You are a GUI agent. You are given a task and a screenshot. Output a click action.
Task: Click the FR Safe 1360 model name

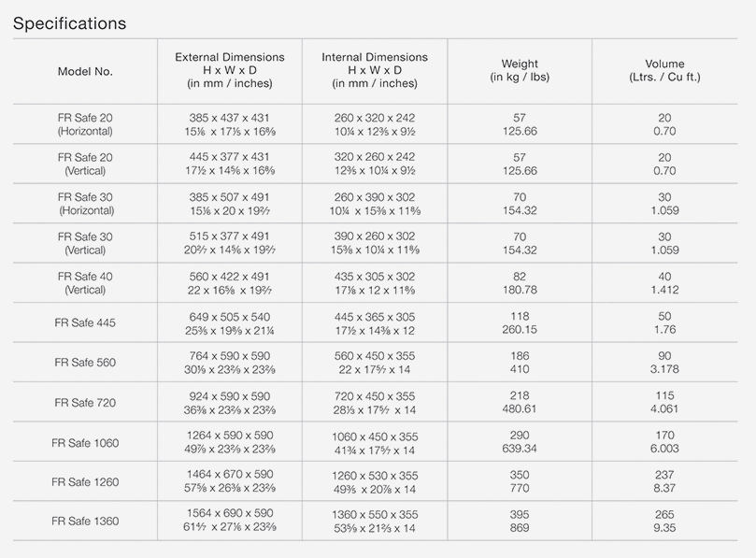tap(85, 522)
